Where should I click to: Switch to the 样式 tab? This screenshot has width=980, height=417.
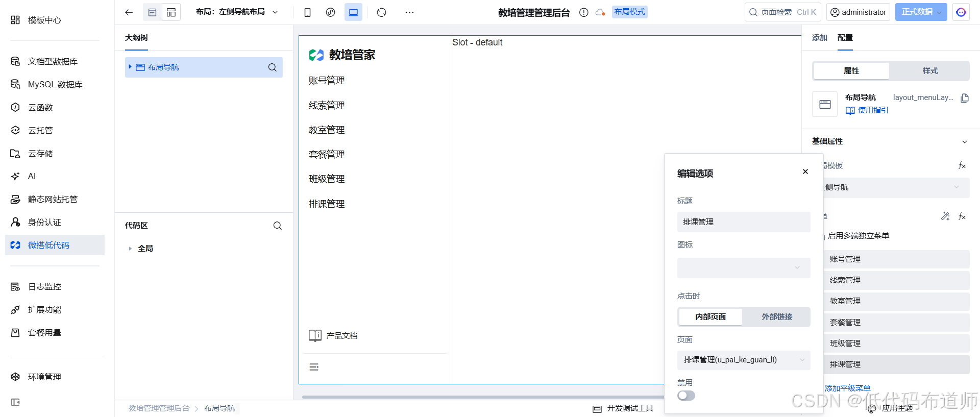[x=929, y=71]
